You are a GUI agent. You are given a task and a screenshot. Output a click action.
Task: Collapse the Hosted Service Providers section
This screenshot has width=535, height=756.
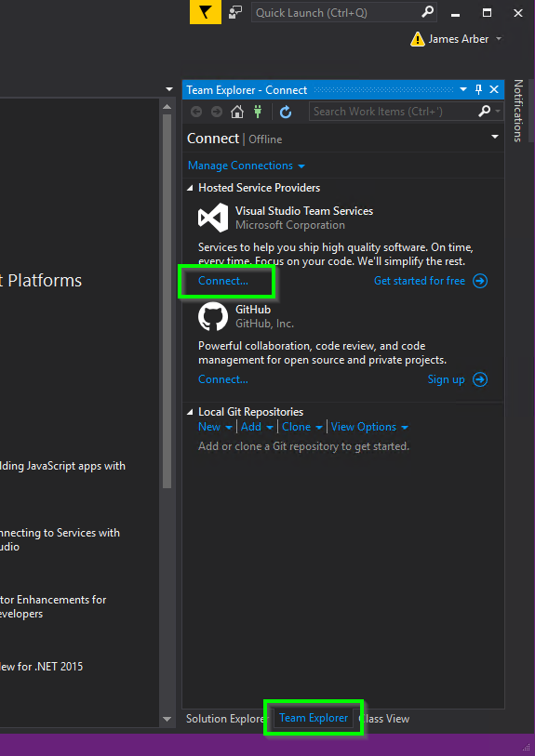[x=190, y=188]
